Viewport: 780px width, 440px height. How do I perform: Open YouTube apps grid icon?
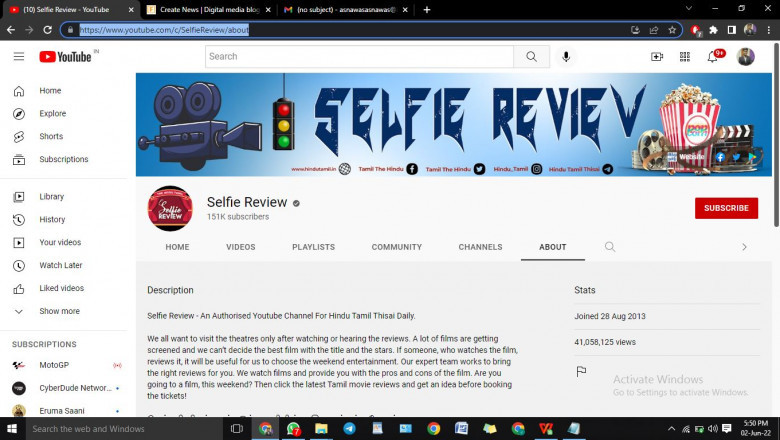pos(685,57)
